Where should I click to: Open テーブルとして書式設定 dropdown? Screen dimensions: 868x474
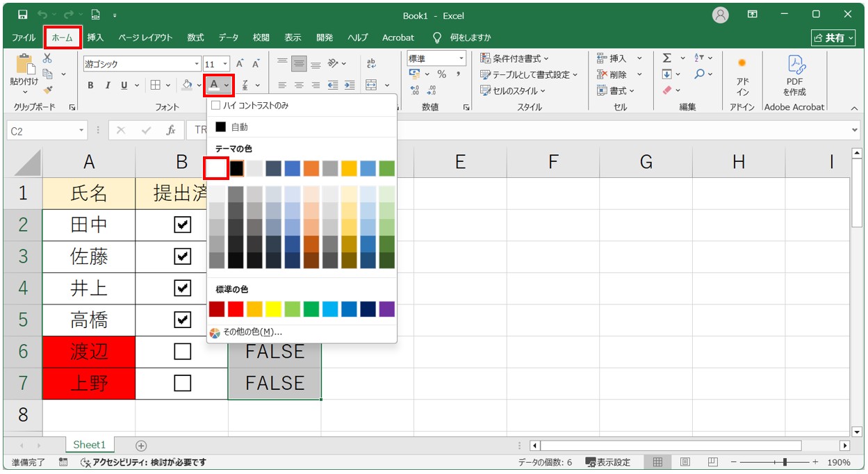tap(530, 74)
